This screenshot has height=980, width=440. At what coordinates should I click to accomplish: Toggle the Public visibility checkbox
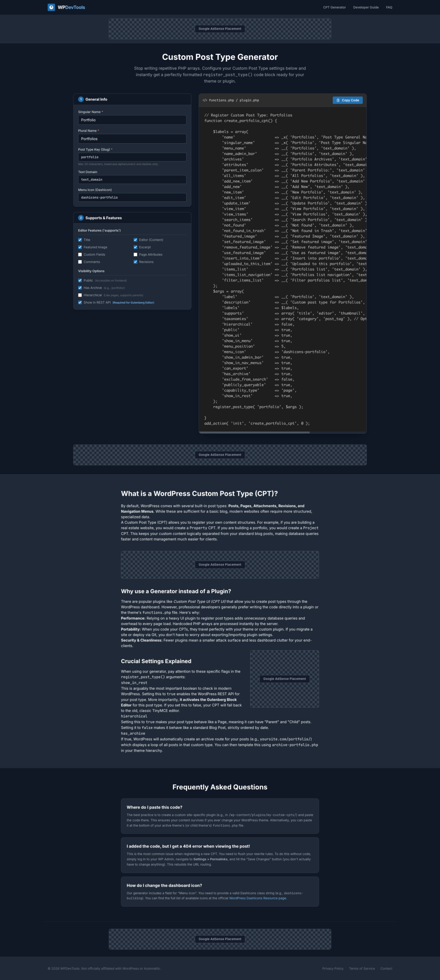(80, 281)
